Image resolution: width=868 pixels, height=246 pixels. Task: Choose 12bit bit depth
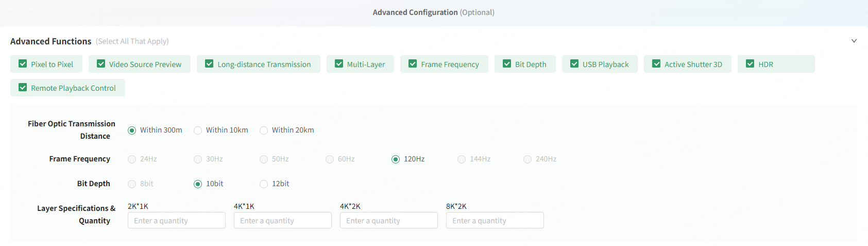click(x=264, y=184)
